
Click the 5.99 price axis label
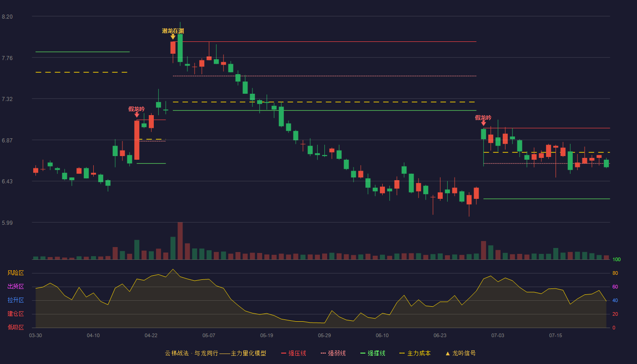(x=7, y=222)
